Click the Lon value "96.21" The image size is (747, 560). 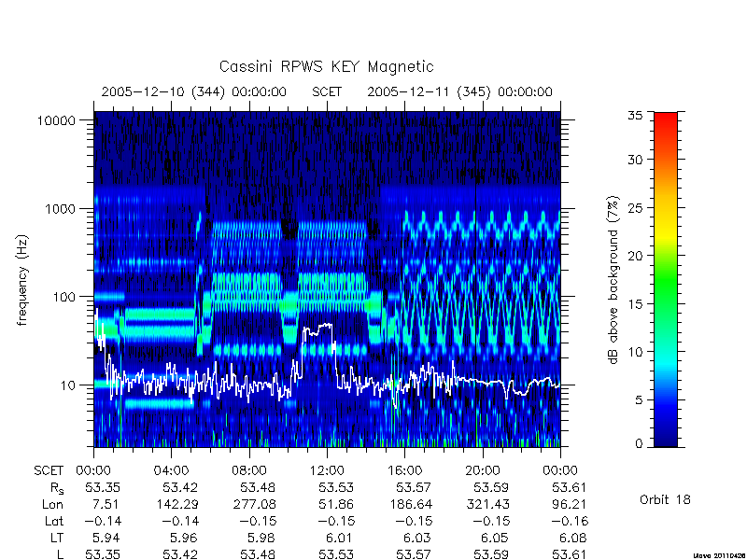(570, 505)
